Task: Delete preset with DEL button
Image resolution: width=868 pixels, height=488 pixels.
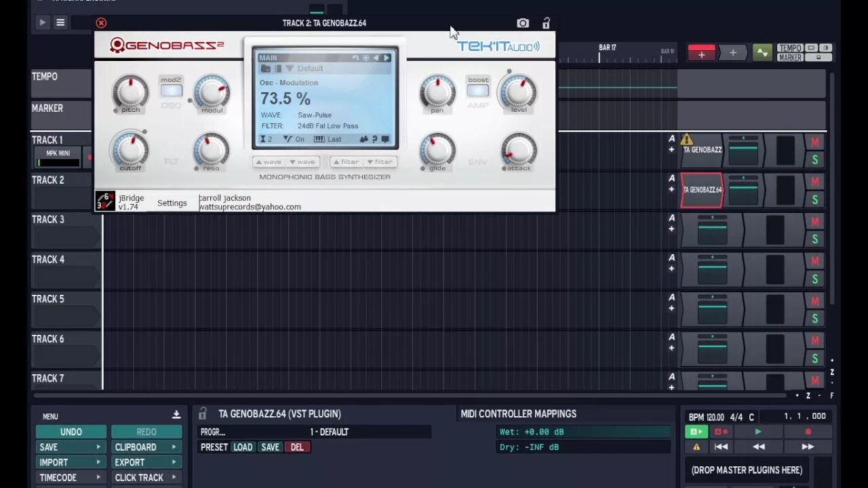Action: [297, 447]
